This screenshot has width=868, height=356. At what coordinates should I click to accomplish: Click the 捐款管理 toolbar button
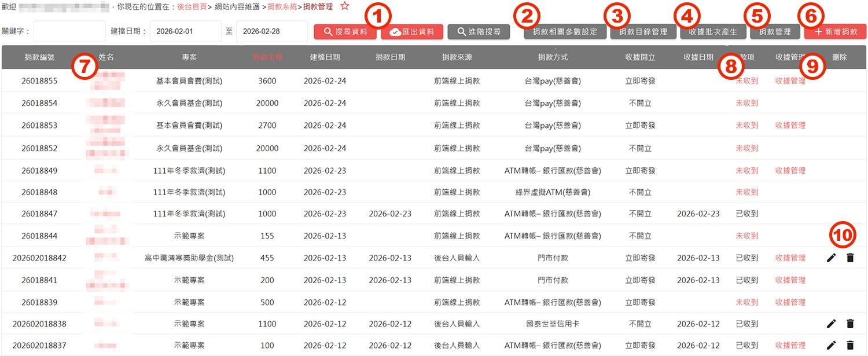[775, 32]
